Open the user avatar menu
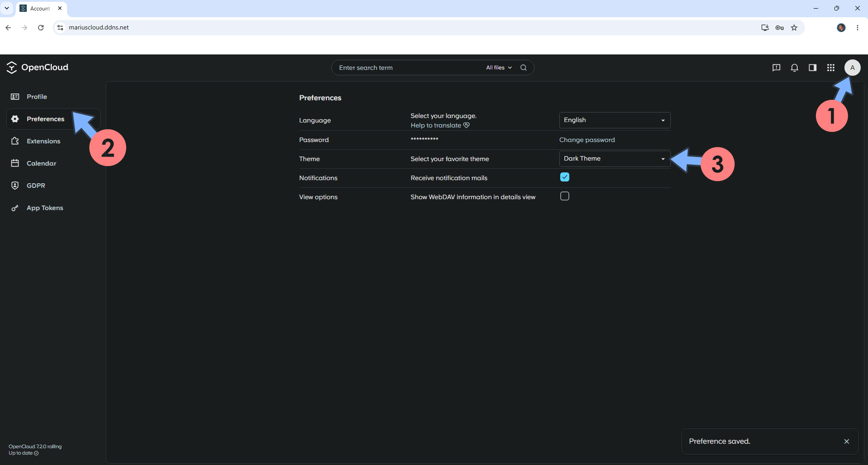868x465 pixels. [x=852, y=68]
